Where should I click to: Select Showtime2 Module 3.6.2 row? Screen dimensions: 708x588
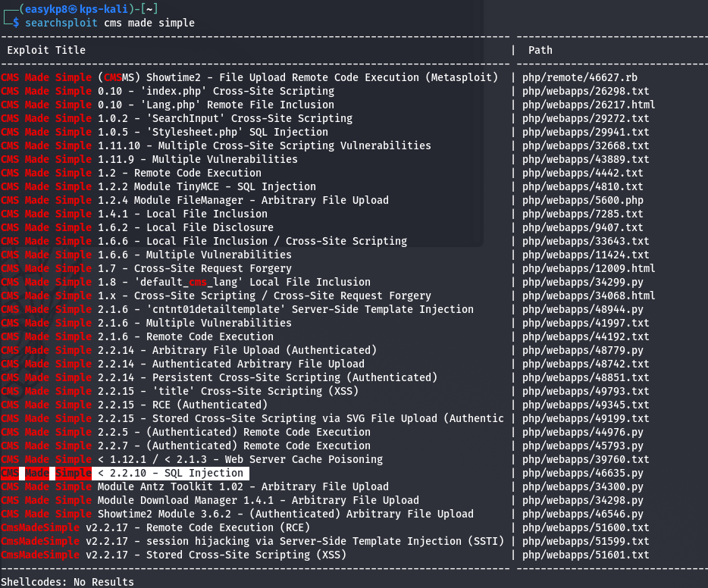pos(237,514)
